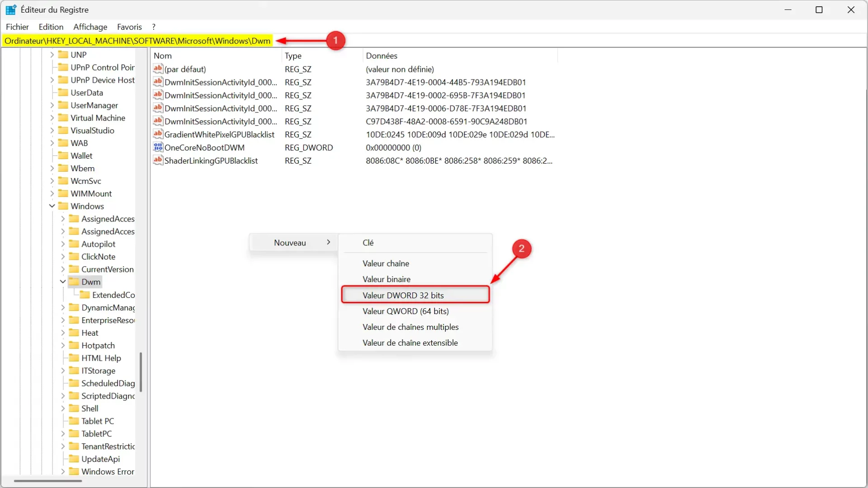This screenshot has width=868, height=488.
Task: Click the Type column header
Action: [x=322, y=56]
